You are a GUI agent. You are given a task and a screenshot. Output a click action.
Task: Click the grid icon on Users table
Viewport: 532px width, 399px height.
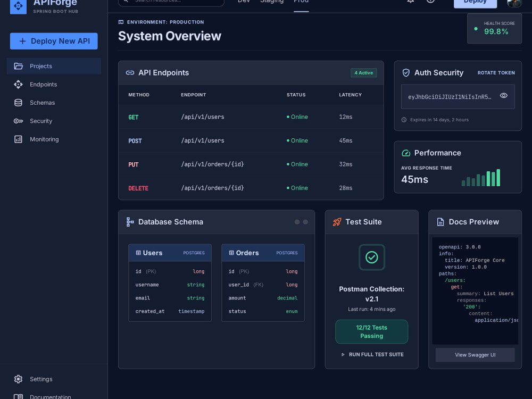(x=138, y=253)
